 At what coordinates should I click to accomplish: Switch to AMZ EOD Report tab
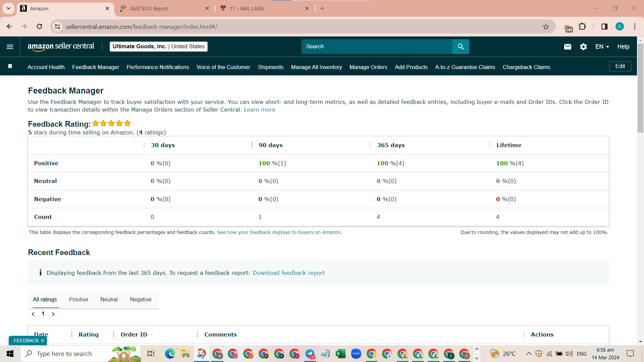(164, 8)
